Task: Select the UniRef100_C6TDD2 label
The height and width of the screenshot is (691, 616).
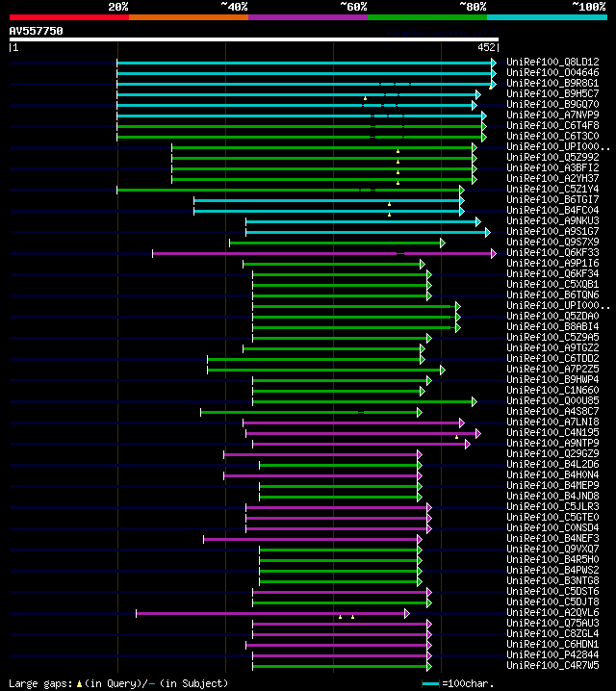Action: (x=552, y=358)
